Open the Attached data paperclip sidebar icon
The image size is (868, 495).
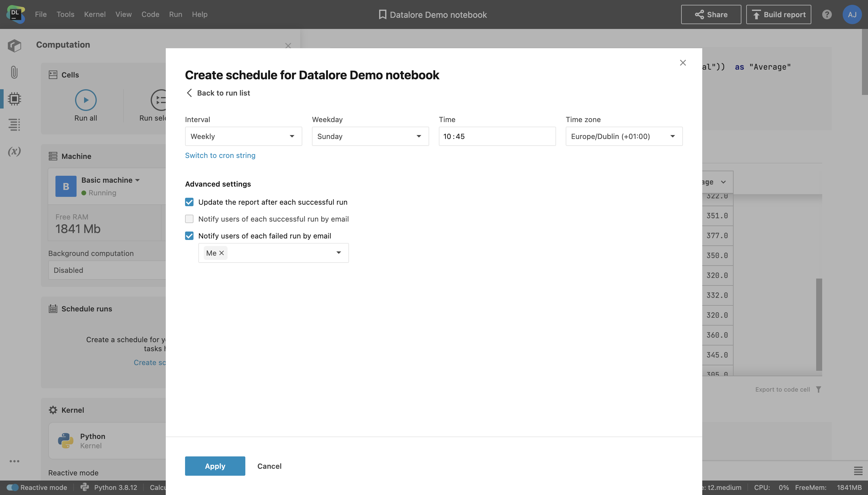[x=14, y=72]
